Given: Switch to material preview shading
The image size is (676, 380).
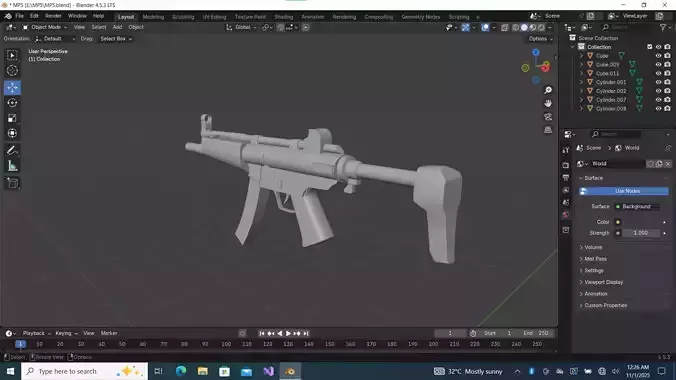Looking at the screenshot, I should [533, 27].
